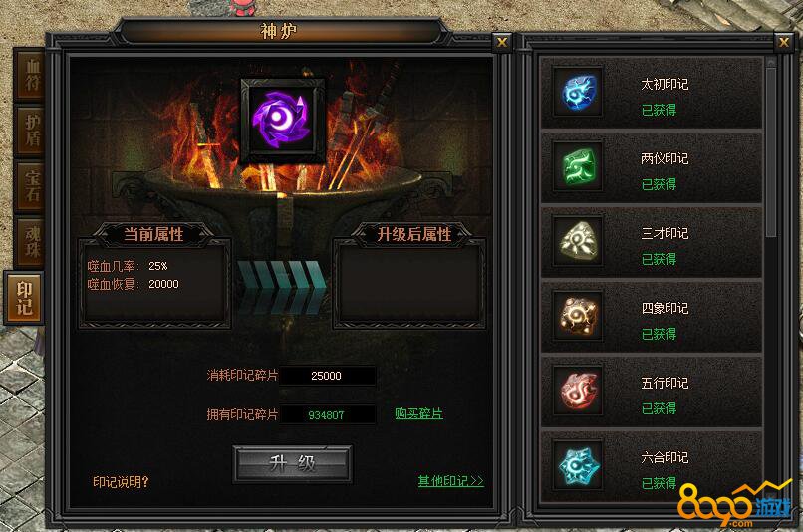Select the 印记 side tab
Image resolution: width=803 pixels, height=532 pixels.
pos(24,299)
